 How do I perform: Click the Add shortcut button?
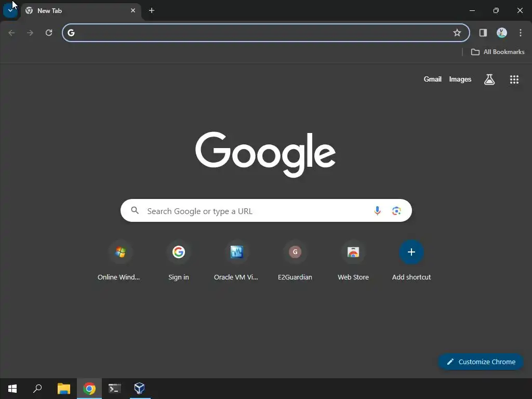point(411,261)
